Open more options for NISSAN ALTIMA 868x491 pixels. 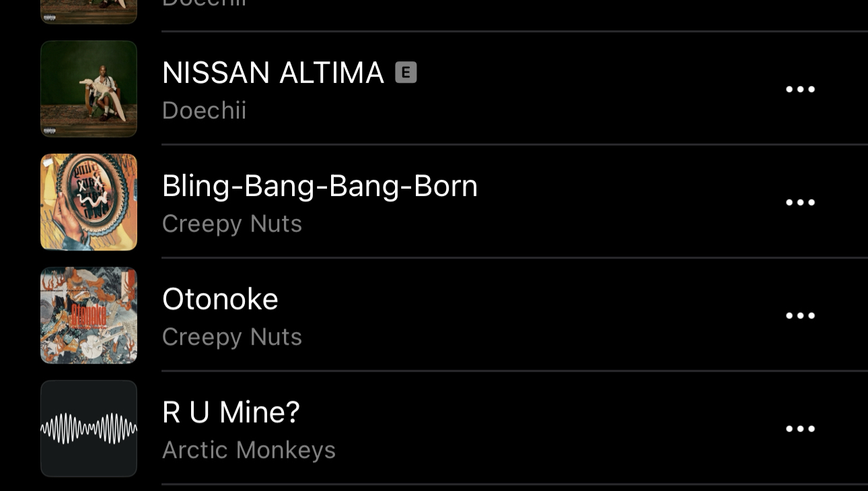pos(800,90)
